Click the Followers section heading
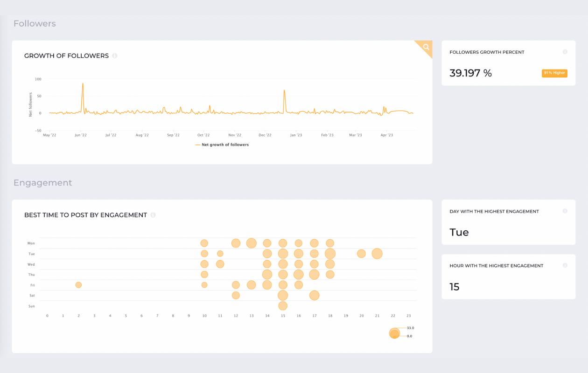The height and width of the screenshot is (373, 588). tap(35, 23)
